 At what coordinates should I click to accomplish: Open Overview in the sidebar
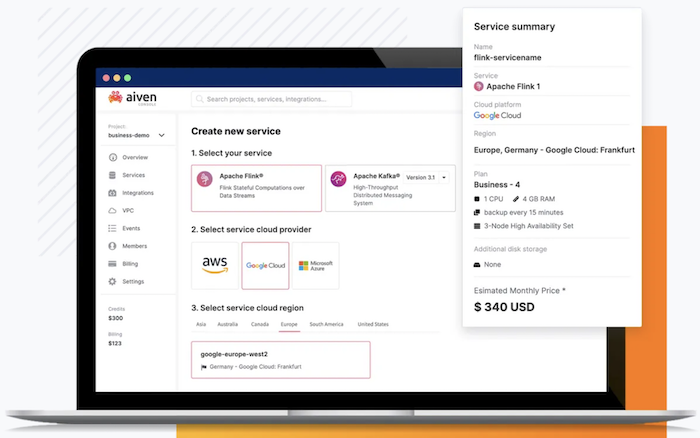coord(135,157)
